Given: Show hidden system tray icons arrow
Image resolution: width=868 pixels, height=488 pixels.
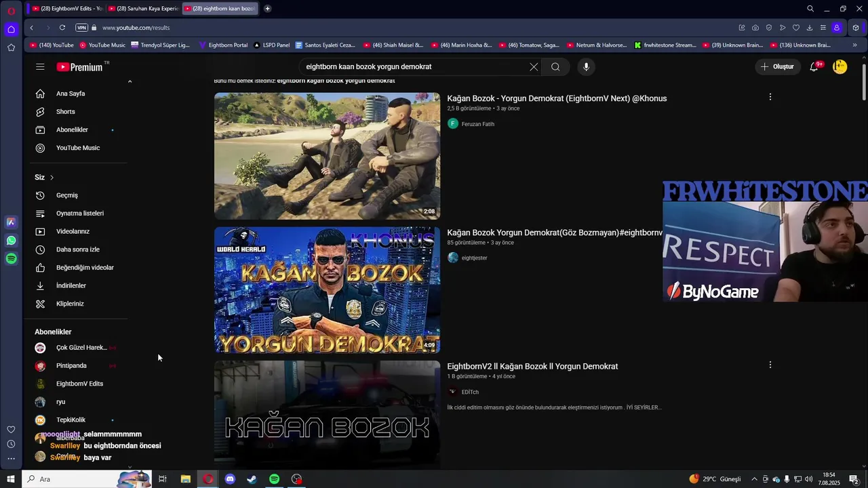Looking at the screenshot, I should click(x=754, y=479).
